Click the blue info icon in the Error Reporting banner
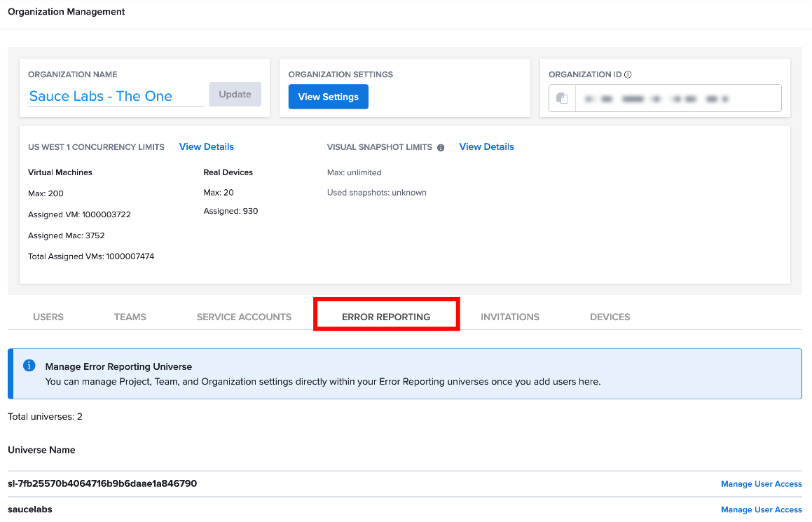This screenshot has width=812, height=522. (x=29, y=366)
